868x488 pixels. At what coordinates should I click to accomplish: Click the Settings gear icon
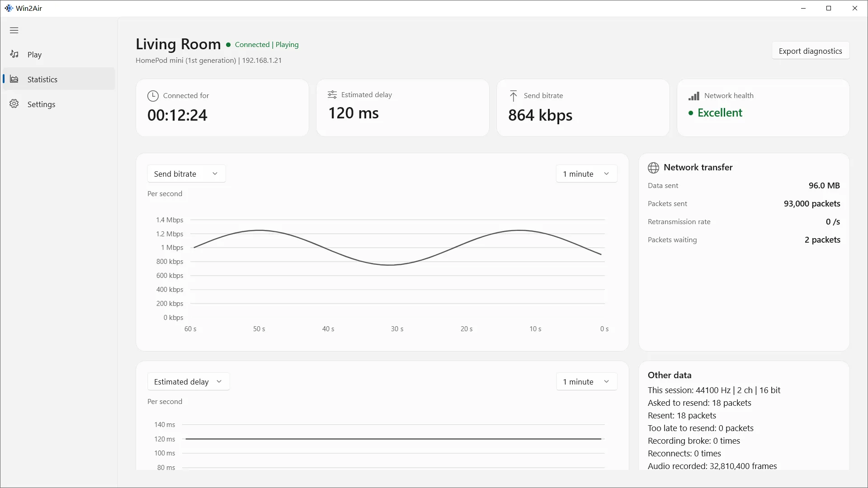point(14,104)
